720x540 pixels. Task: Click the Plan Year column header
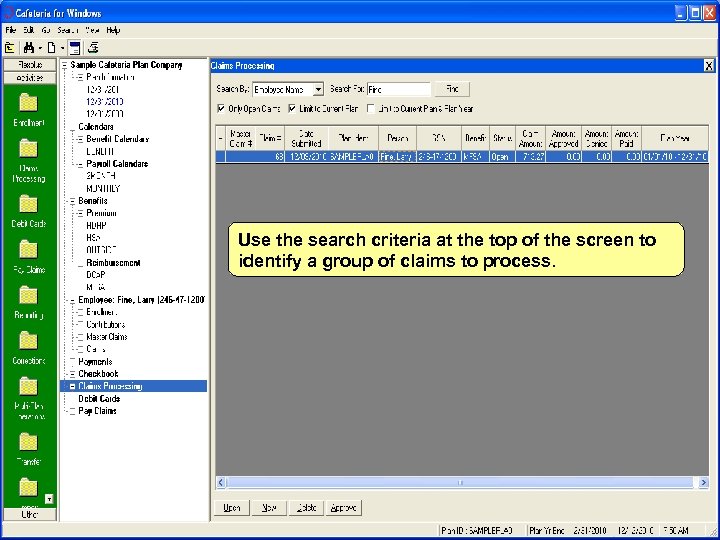click(x=675, y=138)
